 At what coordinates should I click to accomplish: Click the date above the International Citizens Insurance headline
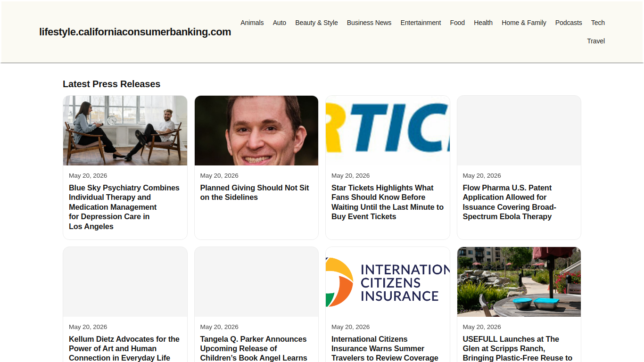(351, 327)
